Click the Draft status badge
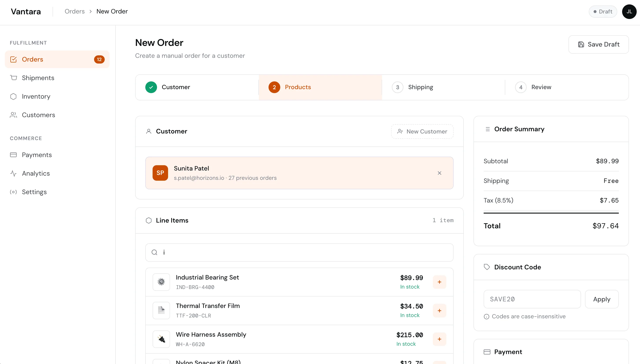 [x=603, y=11]
